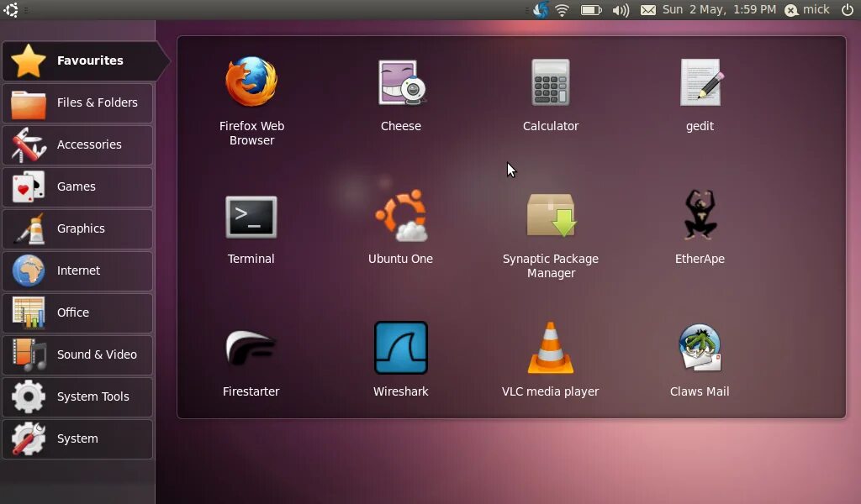Open the clock showing Sun 2 May
The width and height of the screenshot is (861, 504).
(x=719, y=10)
